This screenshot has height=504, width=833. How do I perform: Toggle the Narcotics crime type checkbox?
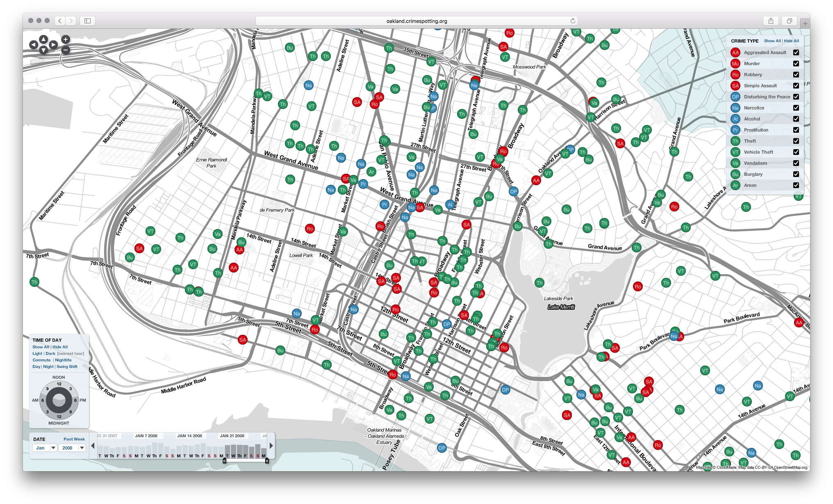point(796,108)
